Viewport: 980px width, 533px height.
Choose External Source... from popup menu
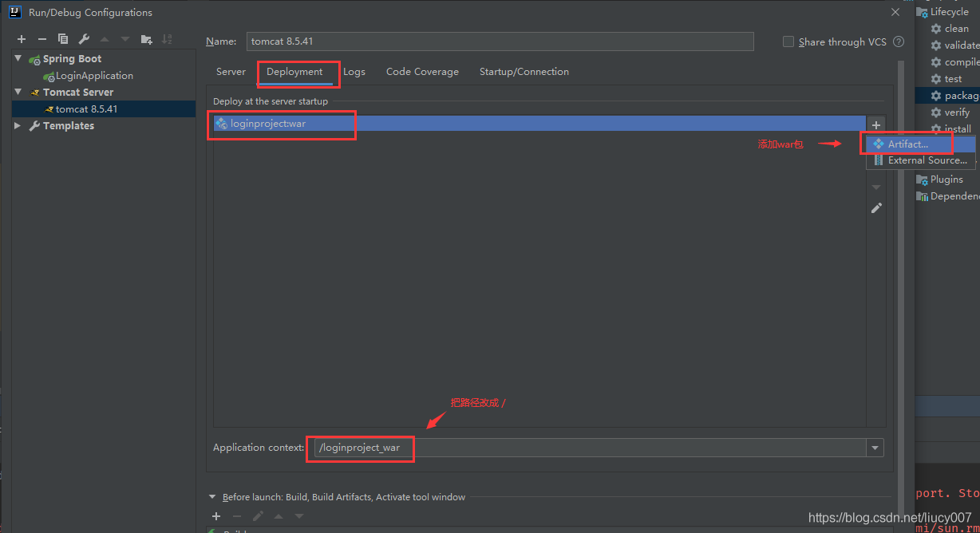(921, 160)
